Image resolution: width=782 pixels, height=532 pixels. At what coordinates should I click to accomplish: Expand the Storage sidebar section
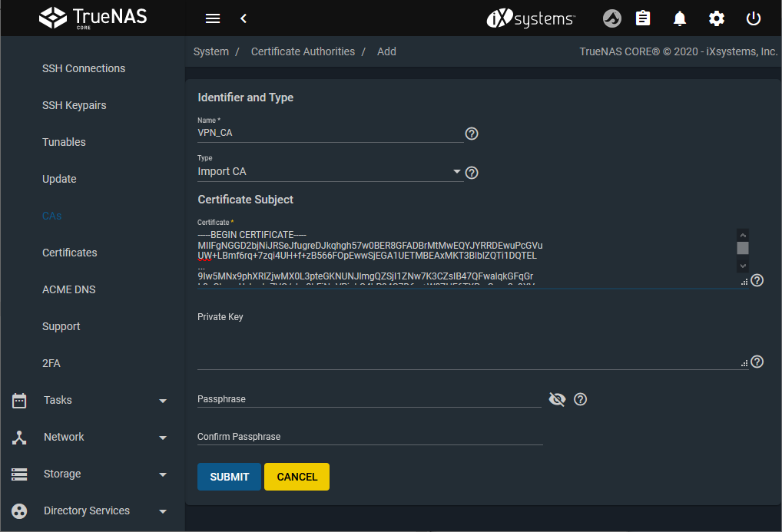pos(92,474)
